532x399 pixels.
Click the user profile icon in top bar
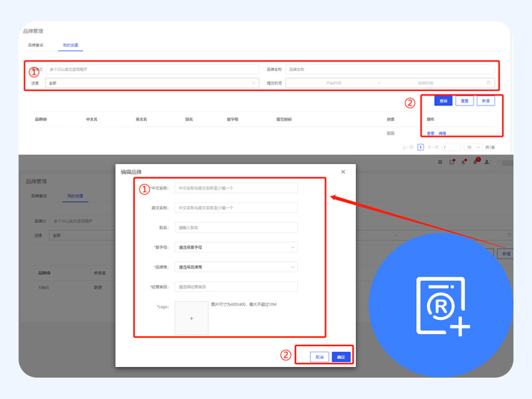487,162
